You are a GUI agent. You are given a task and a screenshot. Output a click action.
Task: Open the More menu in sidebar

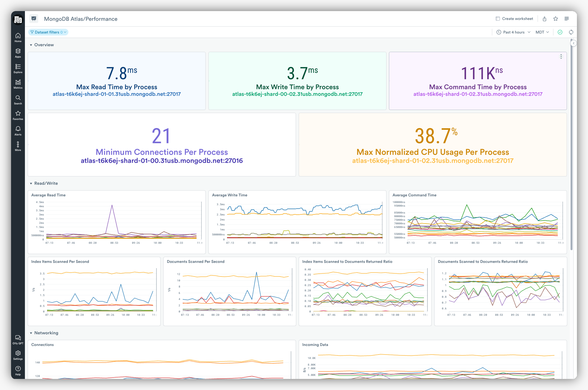[18, 147]
